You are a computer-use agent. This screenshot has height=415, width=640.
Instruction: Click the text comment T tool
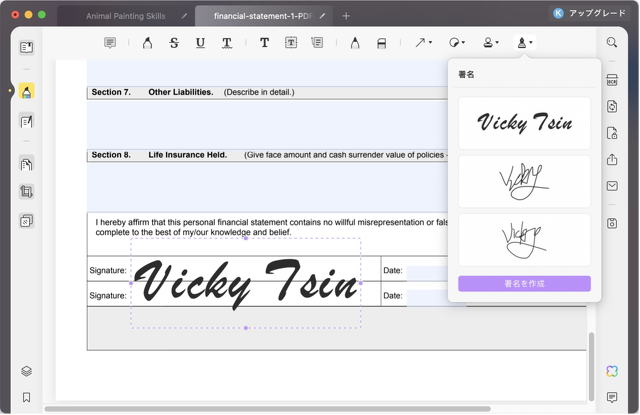pos(264,43)
